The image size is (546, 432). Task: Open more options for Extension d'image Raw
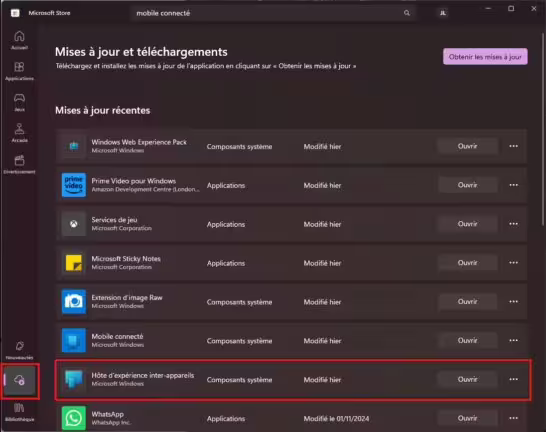point(514,301)
